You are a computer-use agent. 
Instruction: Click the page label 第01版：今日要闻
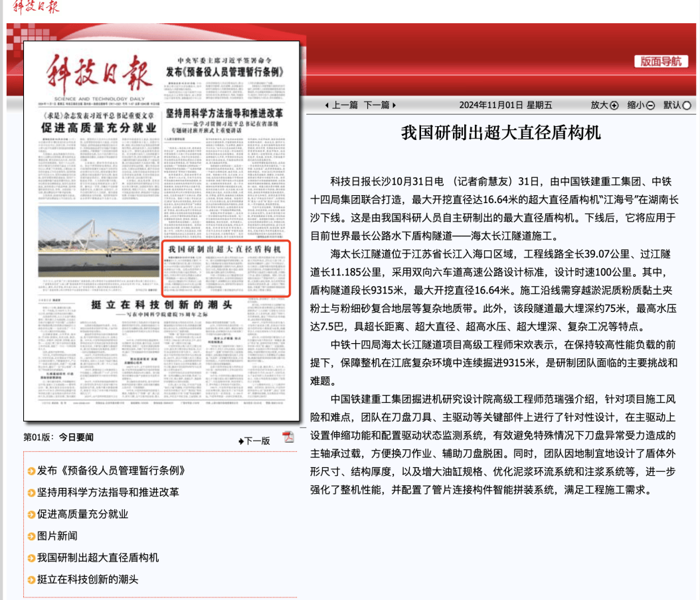(x=58, y=437)
